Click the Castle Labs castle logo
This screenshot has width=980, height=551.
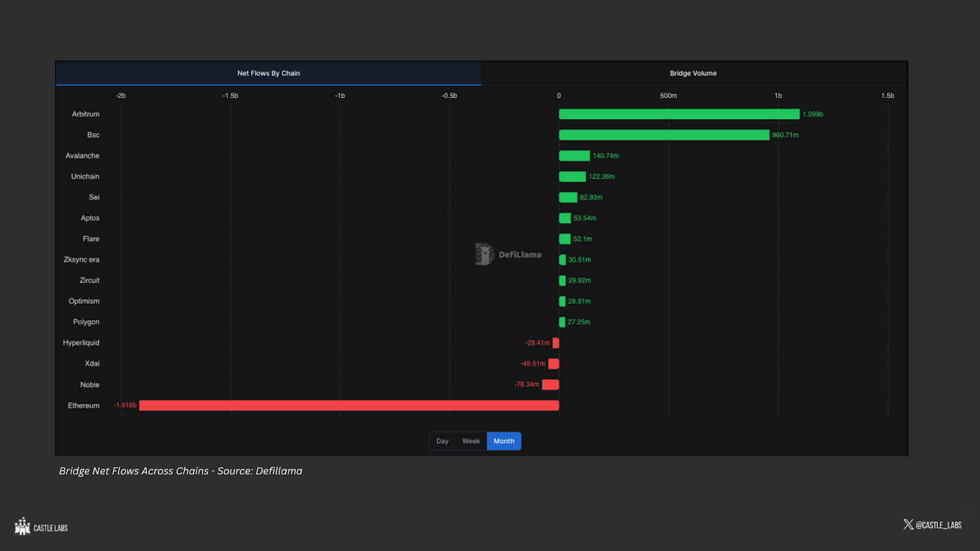(x=23, y=527)
